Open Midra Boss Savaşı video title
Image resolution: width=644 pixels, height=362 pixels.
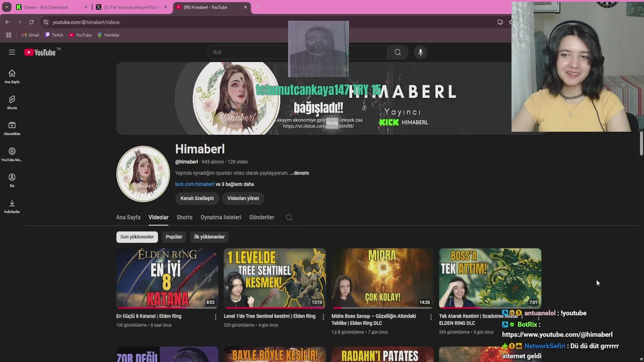[374, 320]
